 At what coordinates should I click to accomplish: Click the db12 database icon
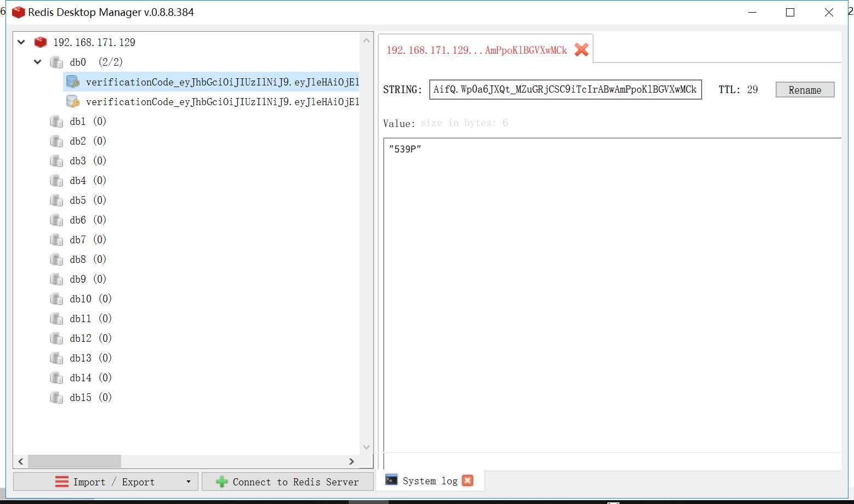[x=56, y=338]
